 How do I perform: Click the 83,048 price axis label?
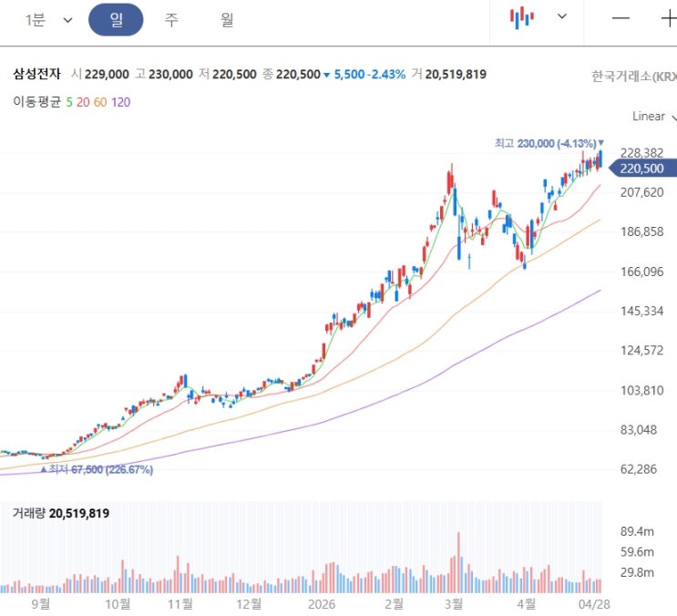coord(638,429)
